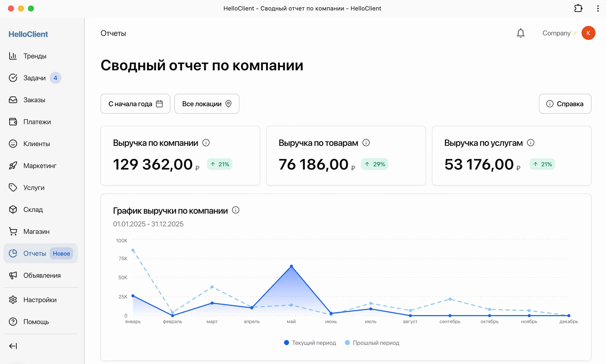Click the HelloClient logo link
This screenshot has width=606, height=364.
tap(28, 34)
